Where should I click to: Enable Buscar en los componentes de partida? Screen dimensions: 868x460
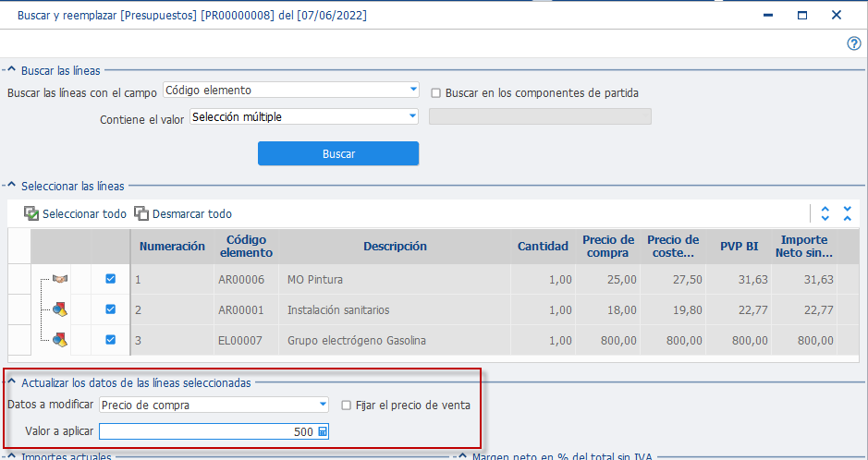(x=435, y=93)
